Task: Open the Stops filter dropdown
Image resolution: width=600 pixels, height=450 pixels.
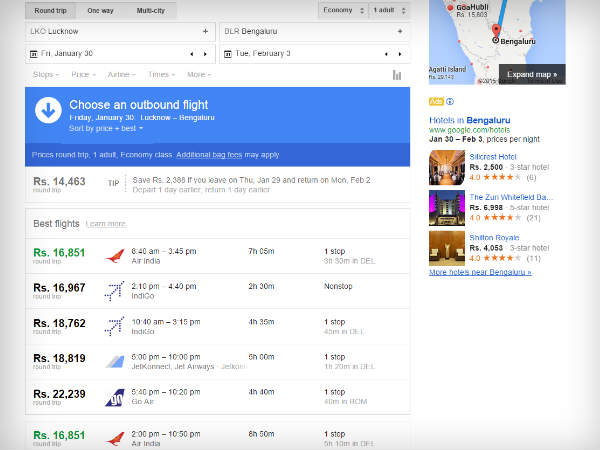Action: point(46,75)
